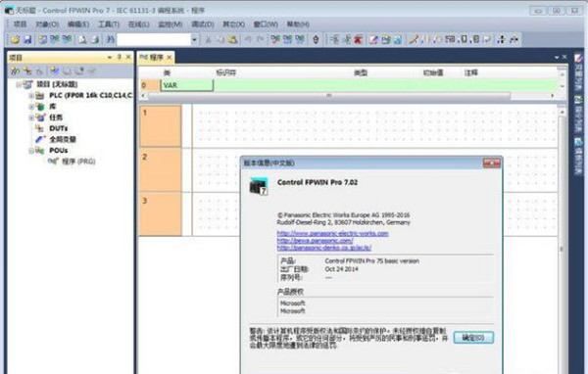Click the first icon in project panel toolbar
Screen dimensions: 588x374
(x=15, y=70)
